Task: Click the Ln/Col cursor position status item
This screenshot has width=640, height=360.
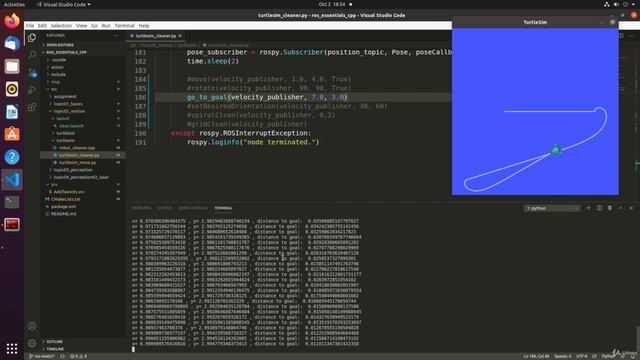Action: click(x=536, y=356)
